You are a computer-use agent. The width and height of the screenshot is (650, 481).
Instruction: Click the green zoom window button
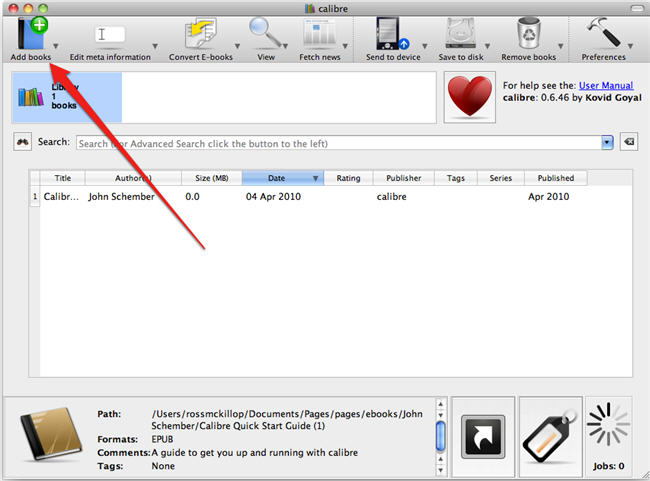pyautogui.click(x=43, y=8)
